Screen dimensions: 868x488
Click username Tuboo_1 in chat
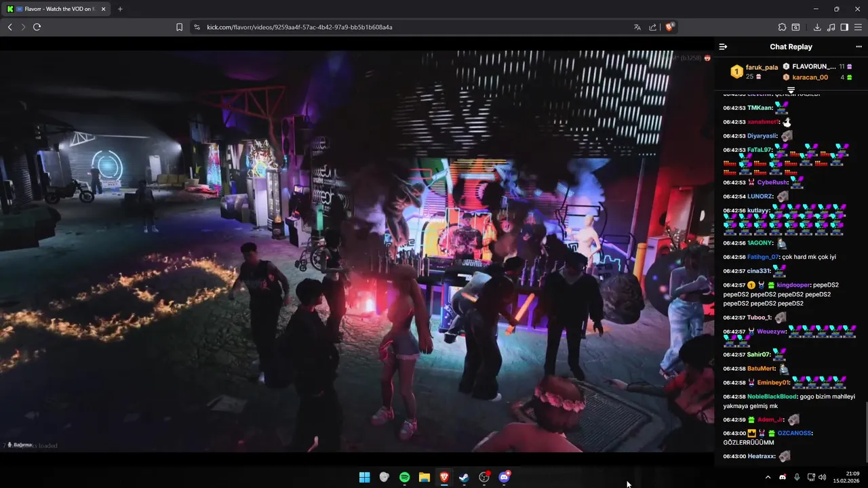coord(759,318)
